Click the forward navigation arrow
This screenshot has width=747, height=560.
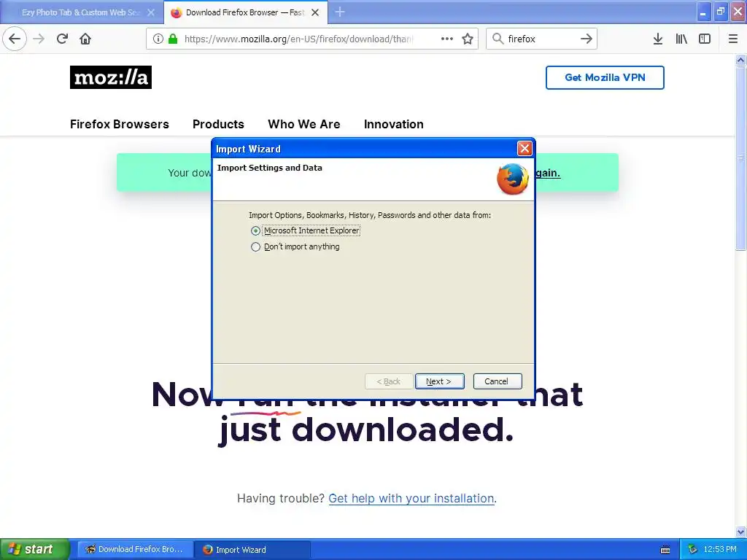(x=39, y=39)
